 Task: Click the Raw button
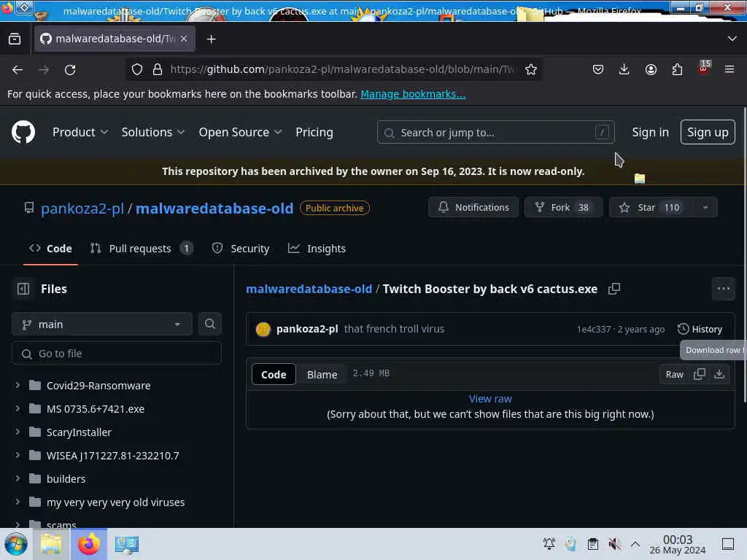coord(674,374)
